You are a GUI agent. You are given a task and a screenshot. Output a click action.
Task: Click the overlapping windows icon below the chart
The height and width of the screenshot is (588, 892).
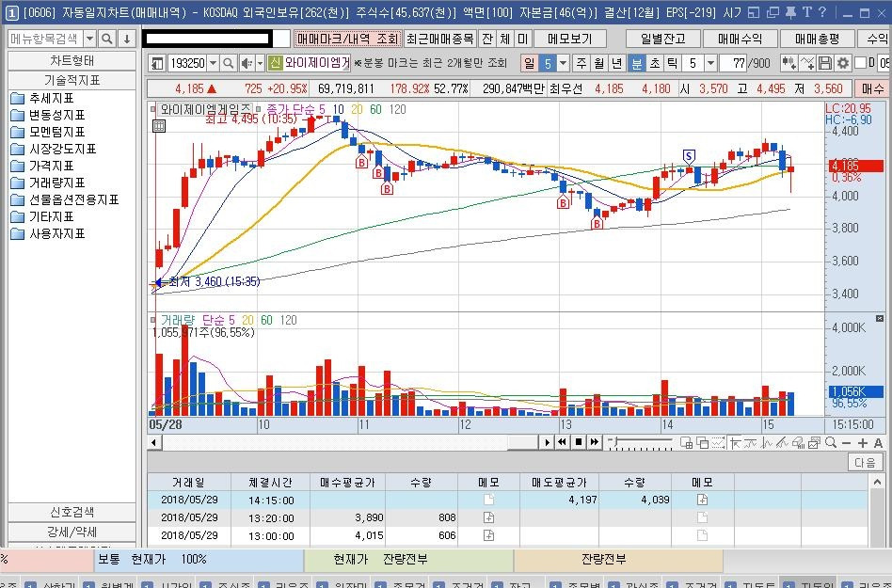(702, 442)
